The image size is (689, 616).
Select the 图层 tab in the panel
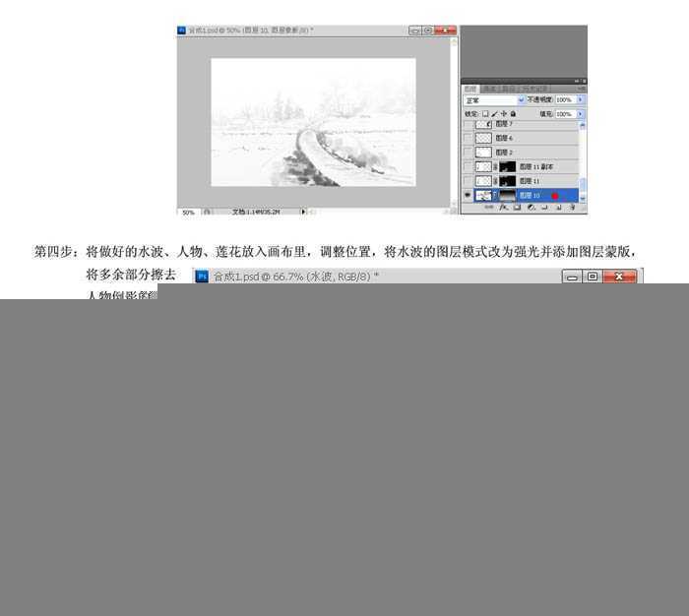point(470,90)
